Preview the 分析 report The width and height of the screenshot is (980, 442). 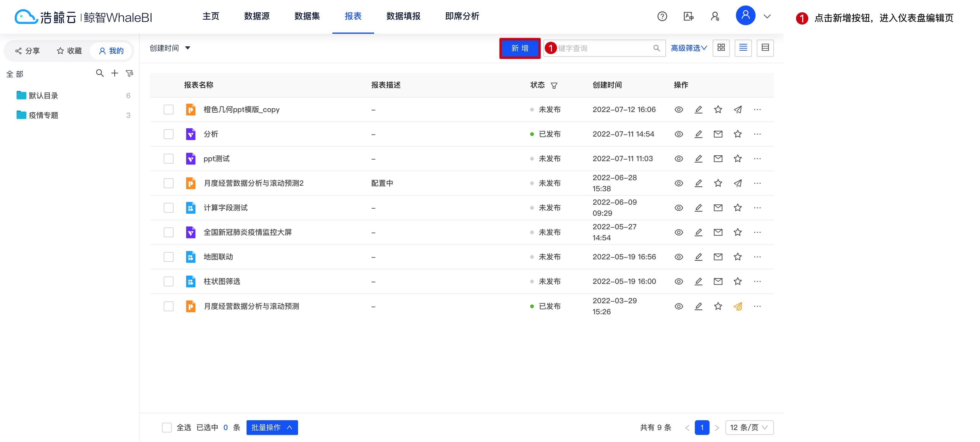(679, 134)
